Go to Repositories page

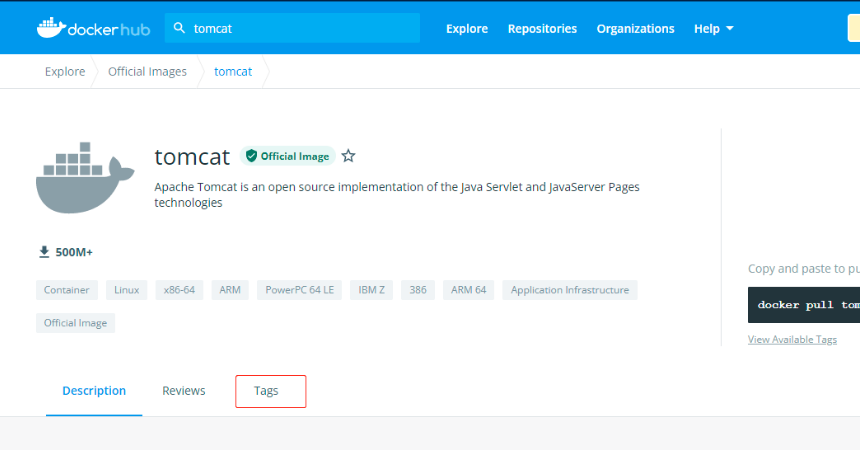pos(542,28)
